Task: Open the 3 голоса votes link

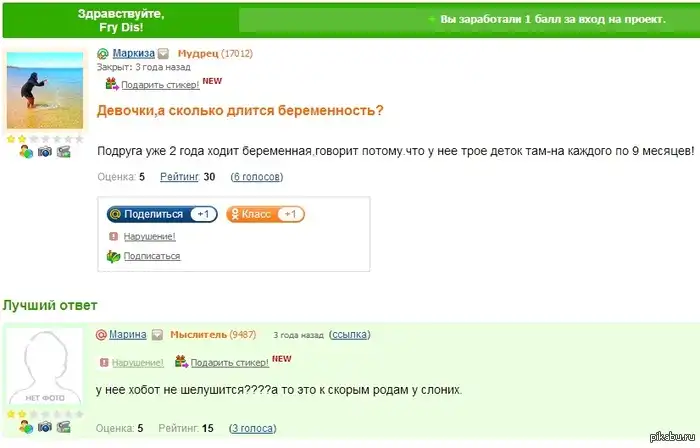Action: pos(254,428)
